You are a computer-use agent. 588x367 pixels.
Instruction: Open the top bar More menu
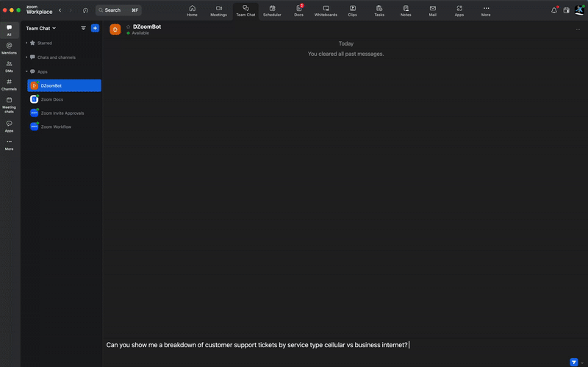coord(486,11)
